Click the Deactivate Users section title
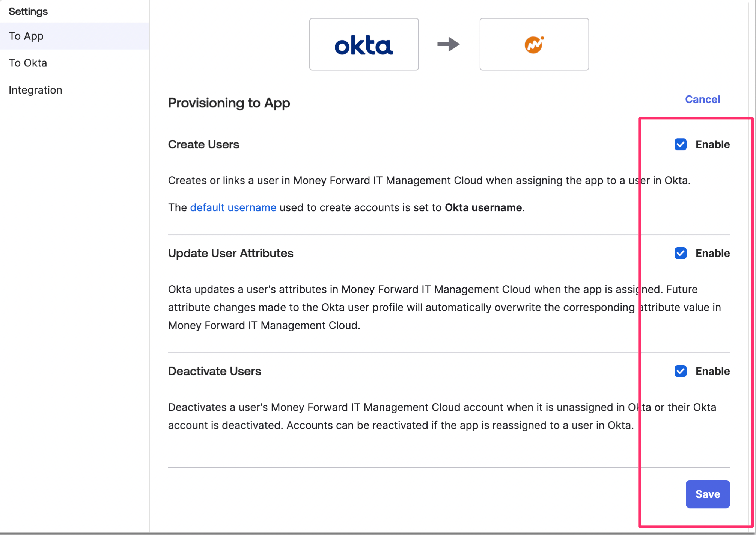Image resolution: width=756 pixels, height=535 pixels. click(214, 371)
